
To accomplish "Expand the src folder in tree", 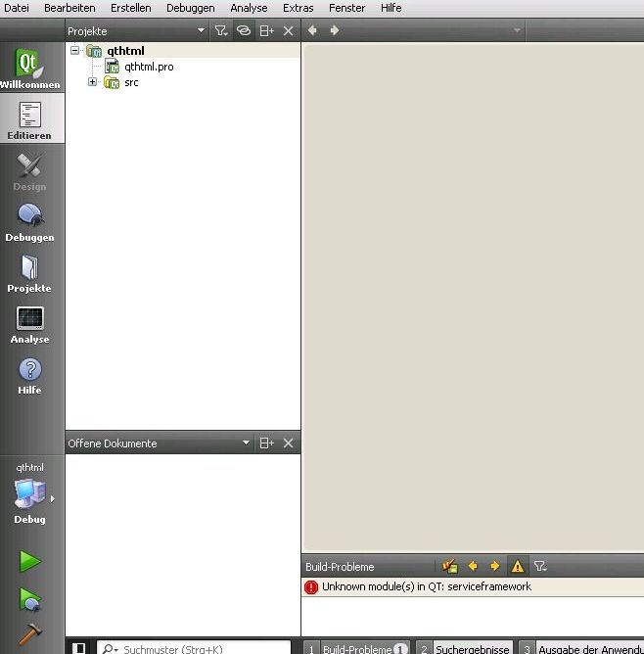I will 93,82.
